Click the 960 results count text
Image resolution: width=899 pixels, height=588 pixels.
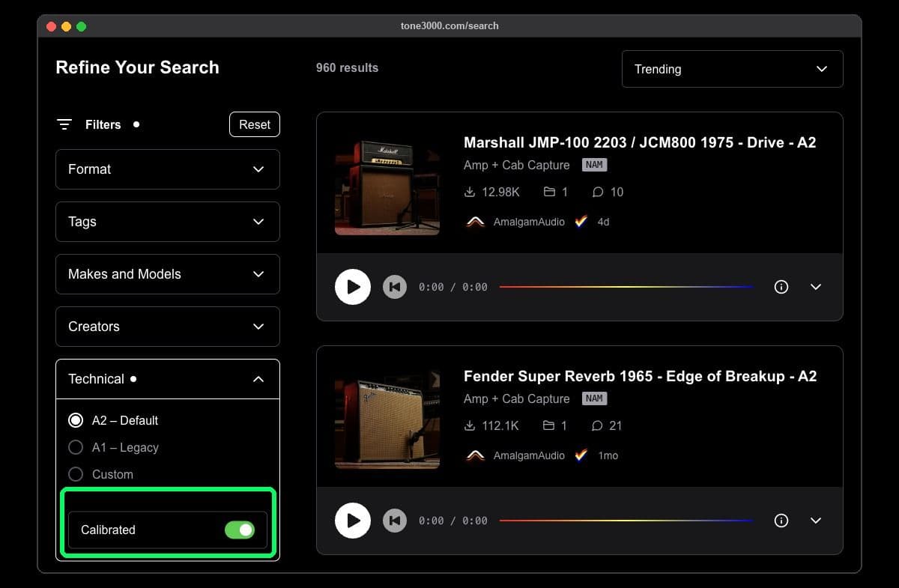pyautogui.click(x=347, y=67)
